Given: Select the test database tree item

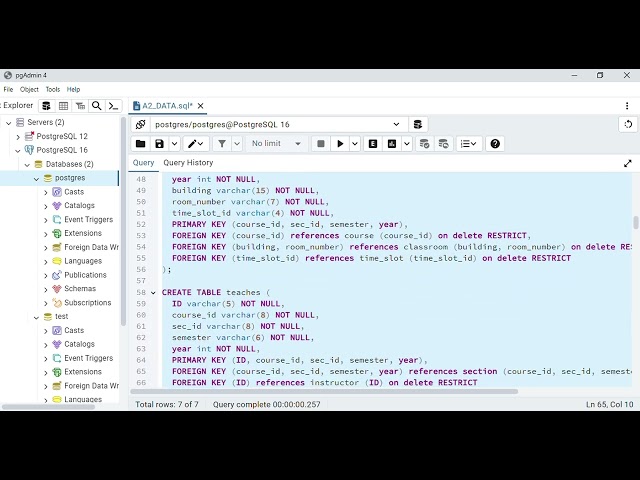Looking at the screenshot, I should (61, 316).
